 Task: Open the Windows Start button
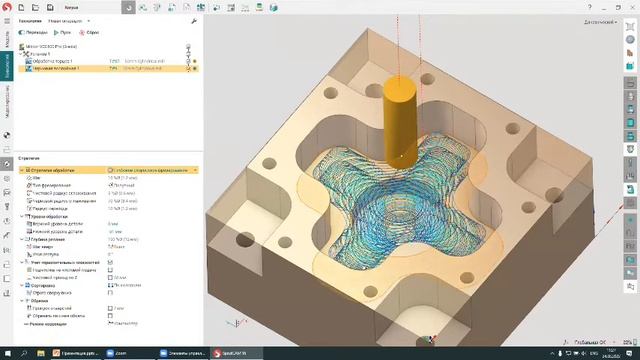(x=7, y=353)
